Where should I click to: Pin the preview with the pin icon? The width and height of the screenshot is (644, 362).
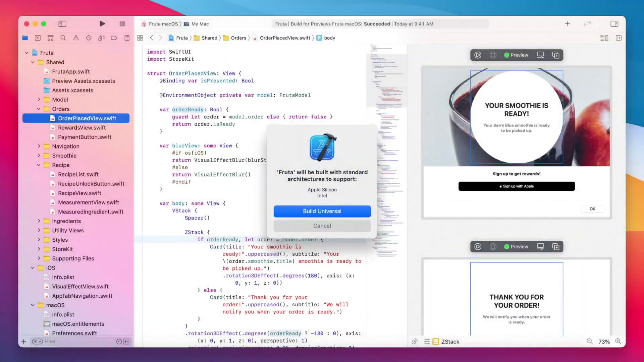point(415,342)
